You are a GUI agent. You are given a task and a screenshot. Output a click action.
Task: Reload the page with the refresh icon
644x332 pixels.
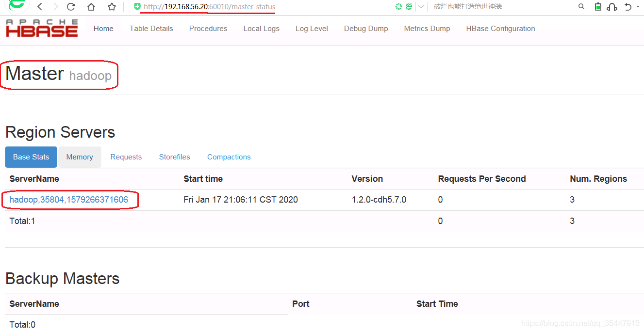click(x=71, y=7)
